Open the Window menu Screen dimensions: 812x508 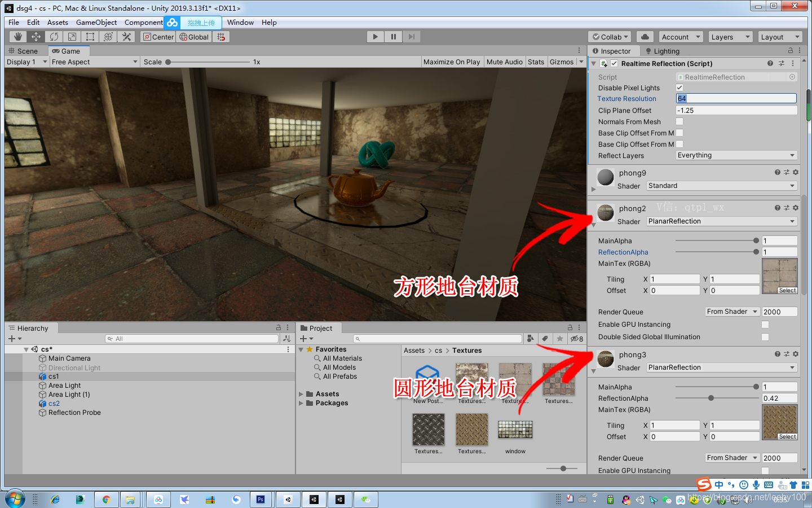(x=240, y=23)
